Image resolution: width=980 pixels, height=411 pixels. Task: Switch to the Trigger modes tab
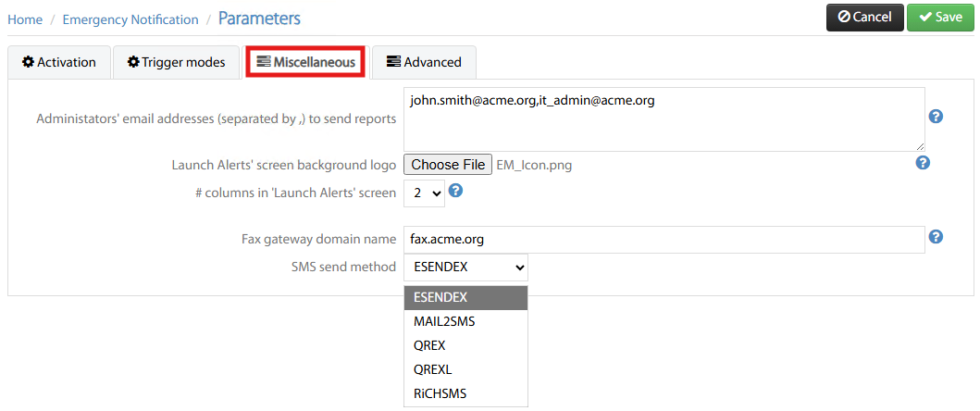click(177, 62)
